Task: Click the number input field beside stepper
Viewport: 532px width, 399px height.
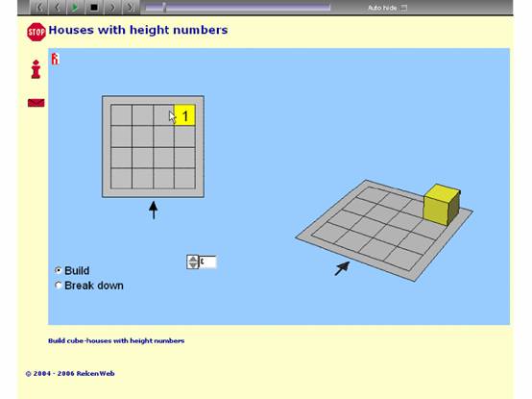Action: [207, 262]
